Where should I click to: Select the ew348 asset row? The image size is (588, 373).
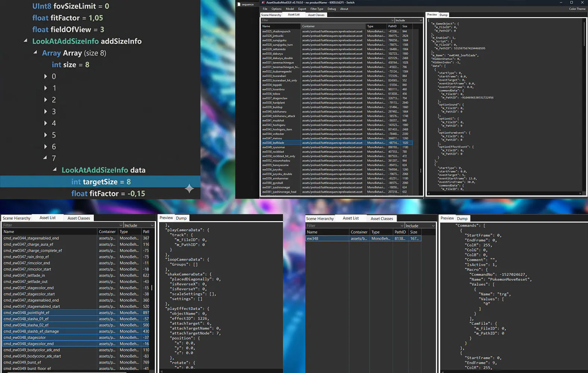(313, 239)
